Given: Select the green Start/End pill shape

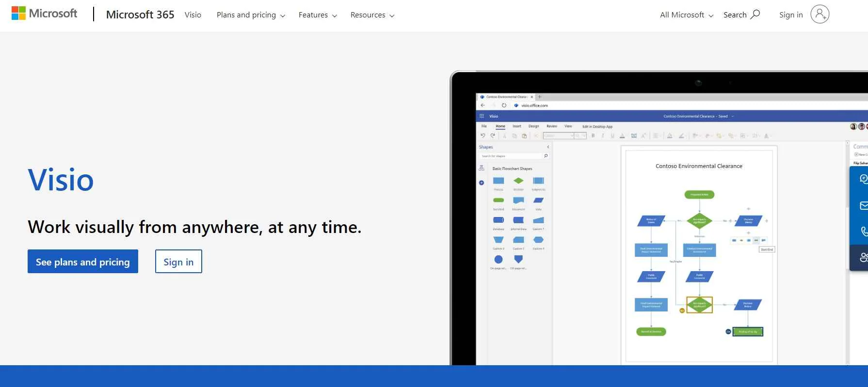Looking at the screenshot, I should (x=498, y=200).
